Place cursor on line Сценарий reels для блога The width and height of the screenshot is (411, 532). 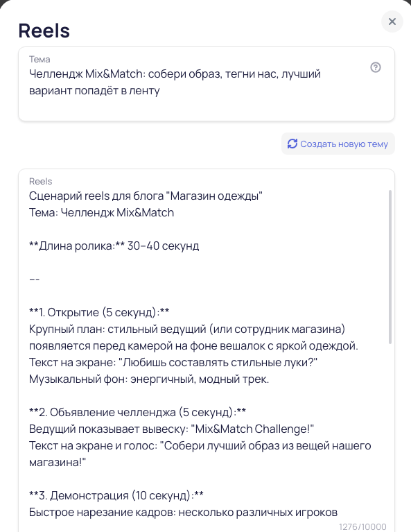146,196
